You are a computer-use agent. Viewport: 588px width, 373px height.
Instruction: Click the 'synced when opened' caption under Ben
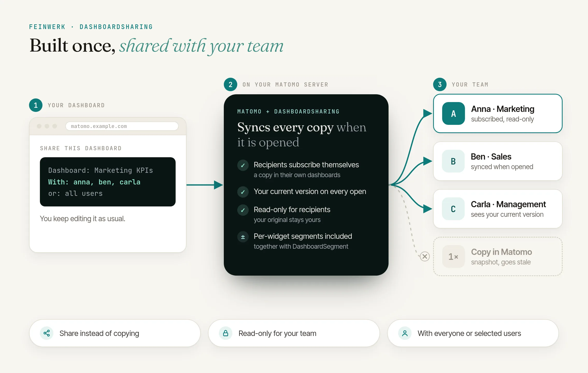point(502,167)
